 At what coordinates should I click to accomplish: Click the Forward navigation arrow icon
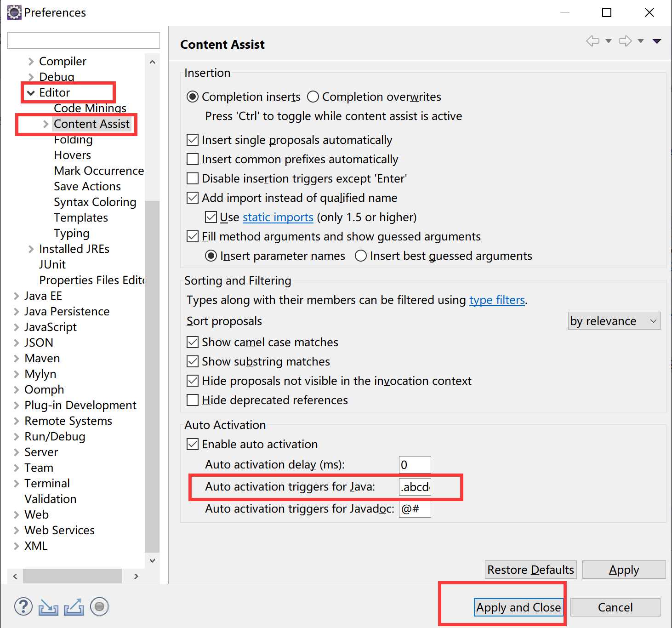(x=625, y=41)
